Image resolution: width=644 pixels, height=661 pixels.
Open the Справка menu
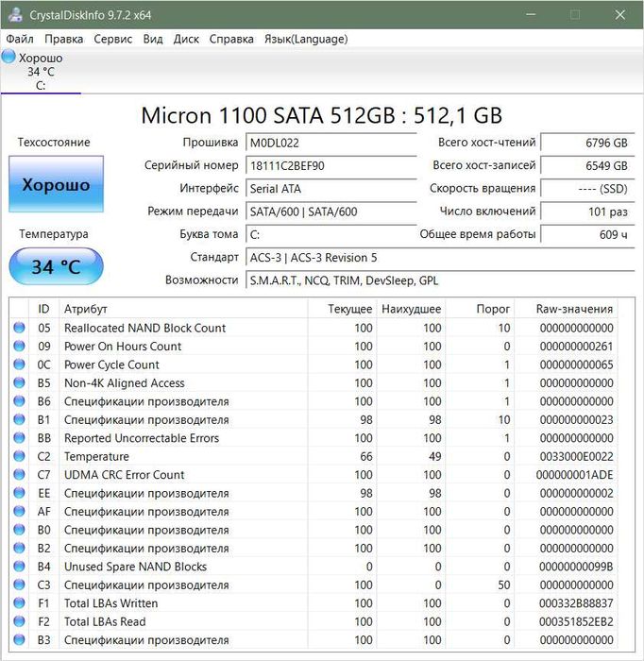coord(231,40)
